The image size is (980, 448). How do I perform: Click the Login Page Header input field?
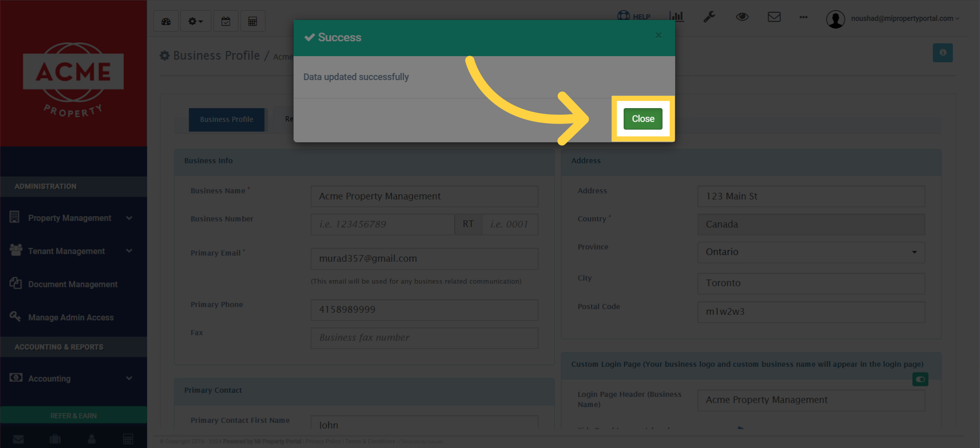tap(811, 400)
